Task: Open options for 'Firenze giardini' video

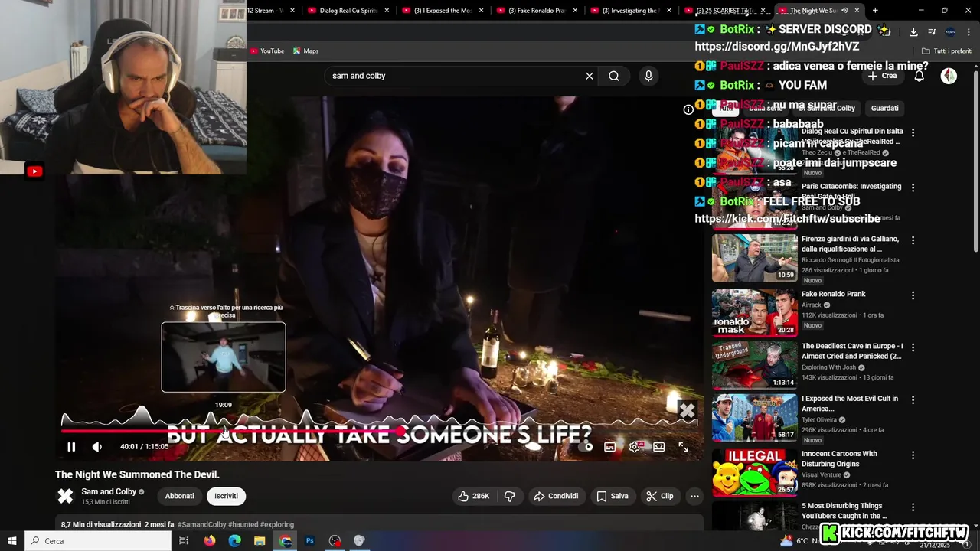Action: (913, 240)
